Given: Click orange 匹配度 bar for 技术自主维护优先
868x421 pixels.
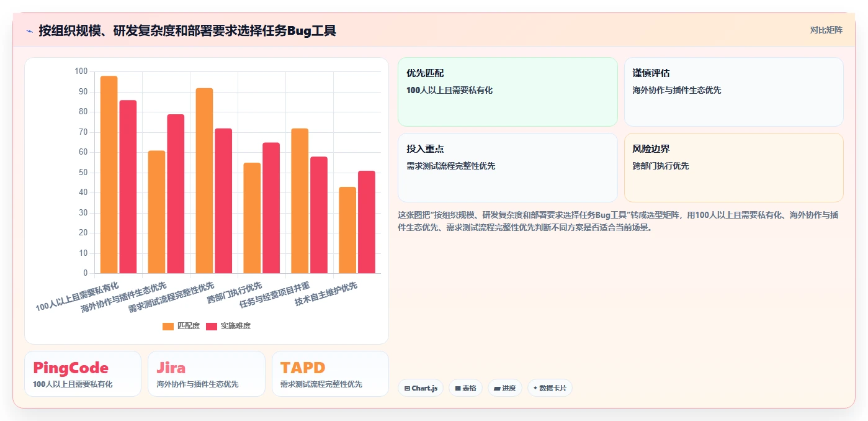Looking at the screenshot, I should (x=347, y=230).
